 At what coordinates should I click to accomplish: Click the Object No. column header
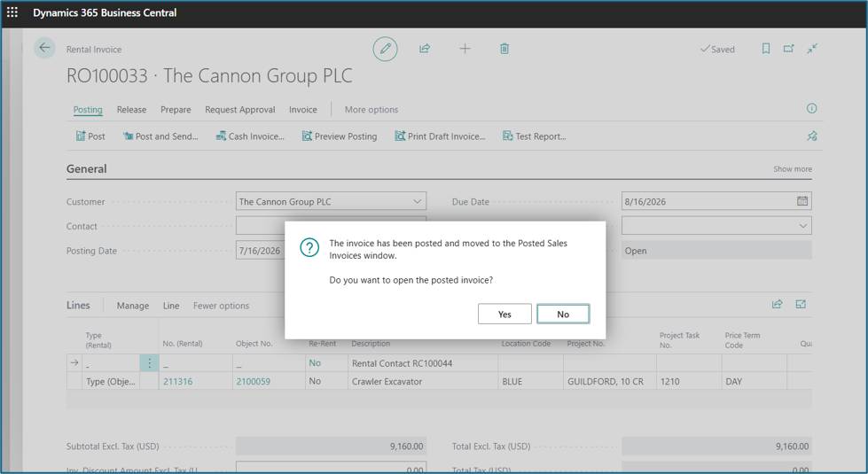[254, 344]
